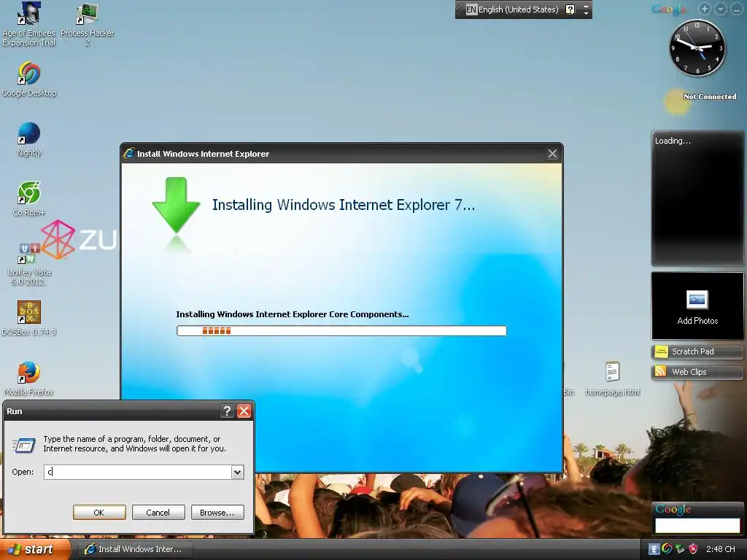Viewport: 747px width, 560px height.
Task: Click the green download arrow in installer
Action: tap(177, 205)
